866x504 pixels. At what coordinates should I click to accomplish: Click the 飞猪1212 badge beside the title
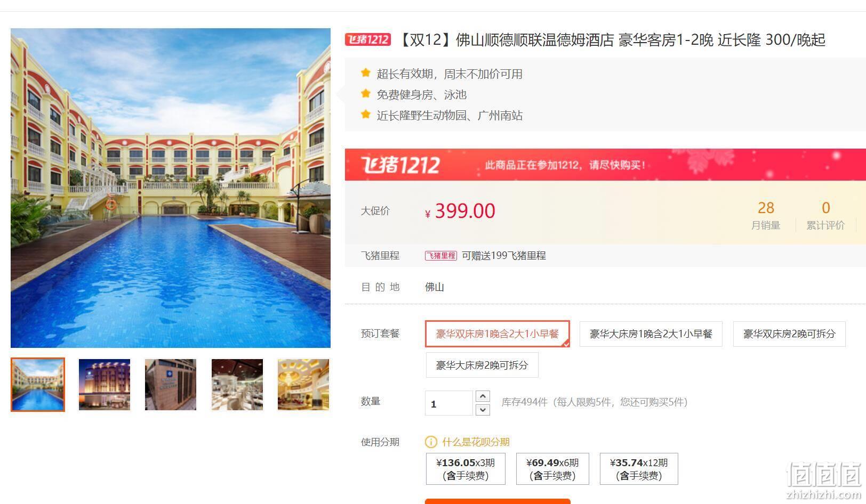367,39
